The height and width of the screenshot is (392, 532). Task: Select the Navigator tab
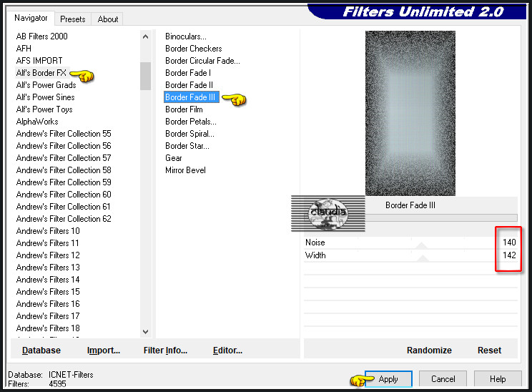(31, 18)
